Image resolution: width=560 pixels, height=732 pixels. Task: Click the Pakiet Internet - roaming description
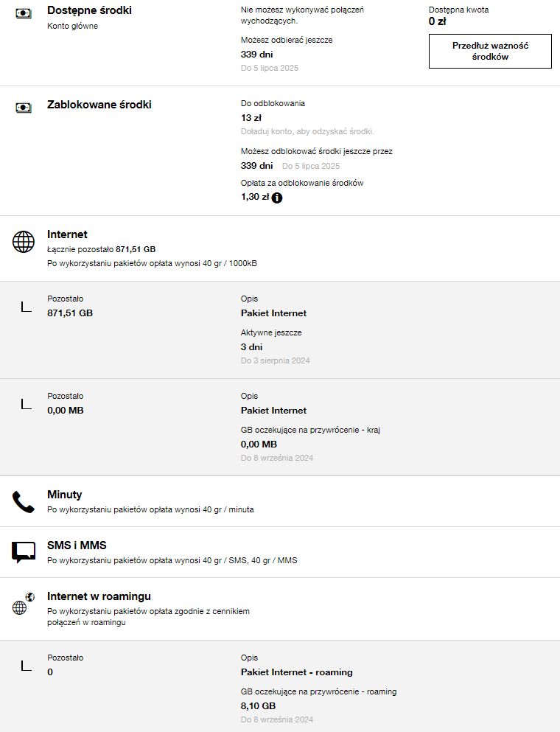pos(297,672)
